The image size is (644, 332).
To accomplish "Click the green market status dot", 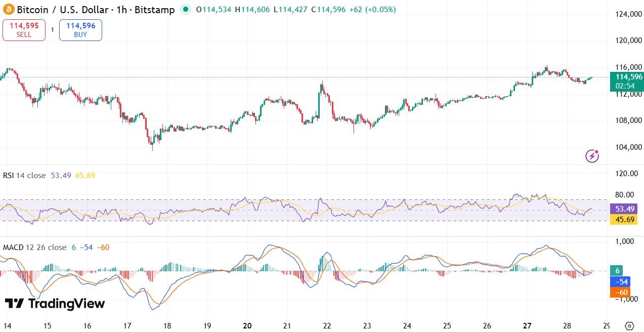I will 186,9.
